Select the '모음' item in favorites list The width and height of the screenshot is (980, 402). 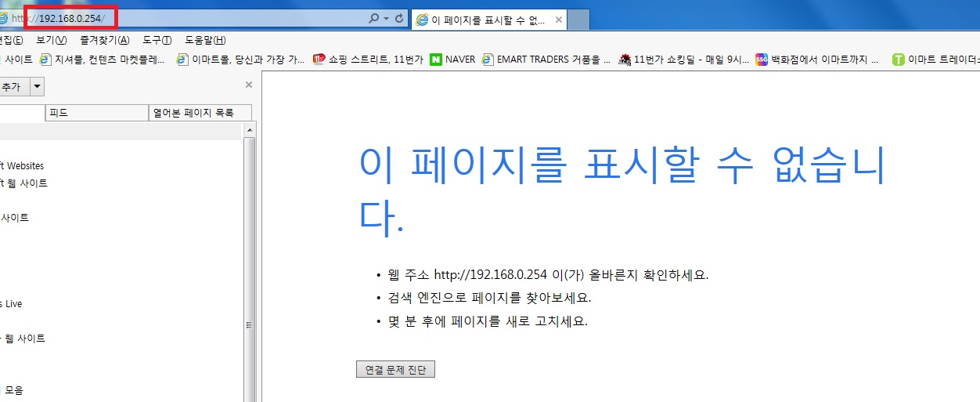(x=13, y=389)
